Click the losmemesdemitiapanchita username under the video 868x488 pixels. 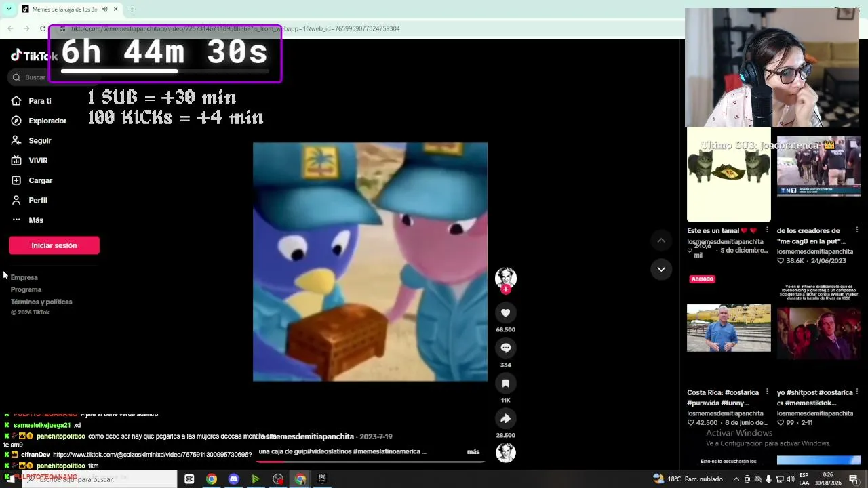307,436
